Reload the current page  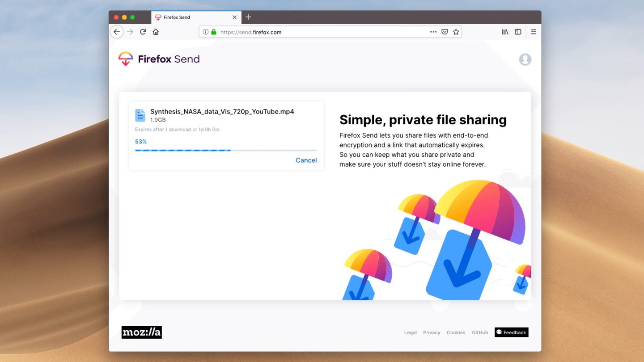(143, 32)
